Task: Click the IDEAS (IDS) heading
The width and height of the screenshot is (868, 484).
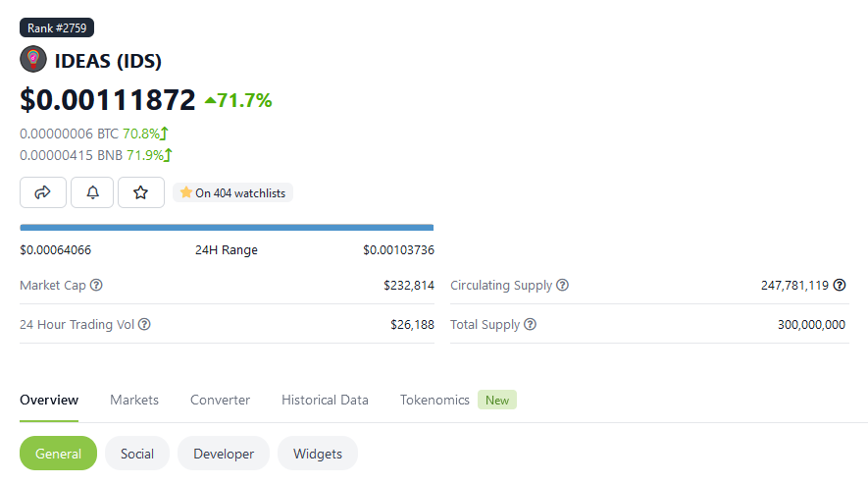Action: click(108, 61)
